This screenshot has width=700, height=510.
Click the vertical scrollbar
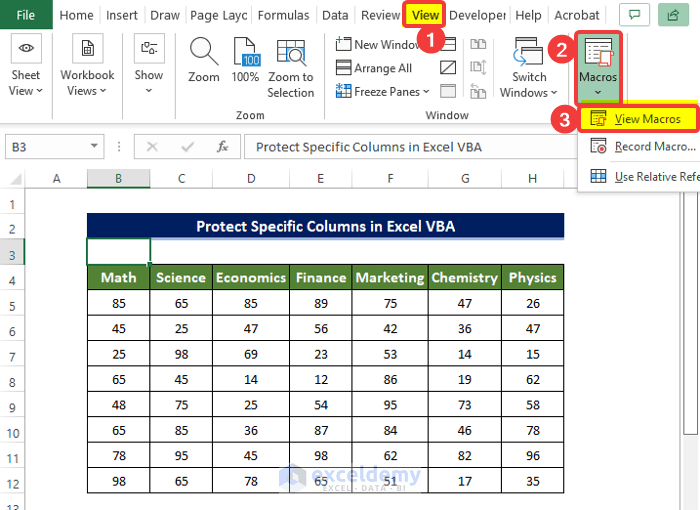pyautogui.click(x=690, y=313)
